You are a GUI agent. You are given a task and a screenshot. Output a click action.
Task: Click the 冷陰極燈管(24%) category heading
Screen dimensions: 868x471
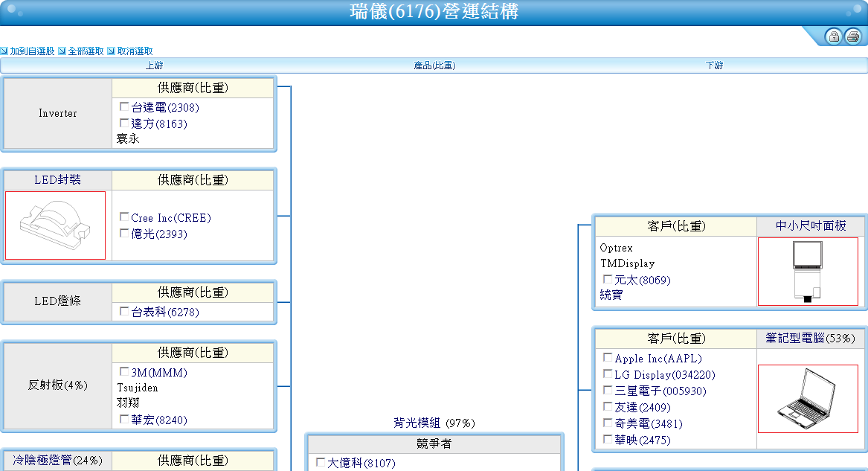(57, 460)
